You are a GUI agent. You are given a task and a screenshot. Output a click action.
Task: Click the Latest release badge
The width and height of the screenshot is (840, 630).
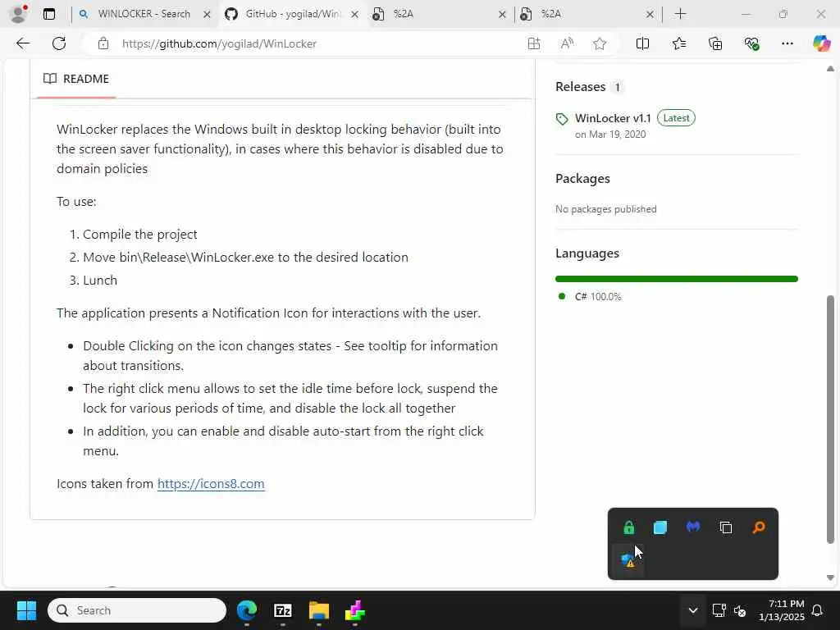(676, 118)
